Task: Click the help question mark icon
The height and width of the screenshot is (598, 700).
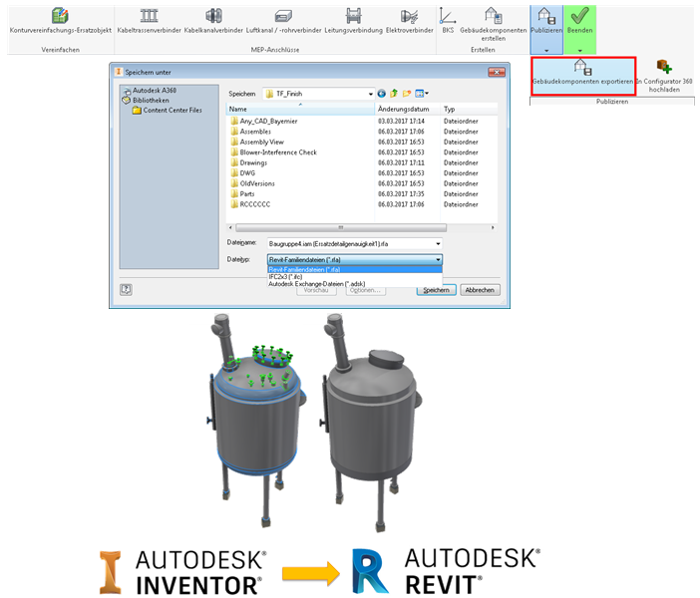Action: (126, 290)
